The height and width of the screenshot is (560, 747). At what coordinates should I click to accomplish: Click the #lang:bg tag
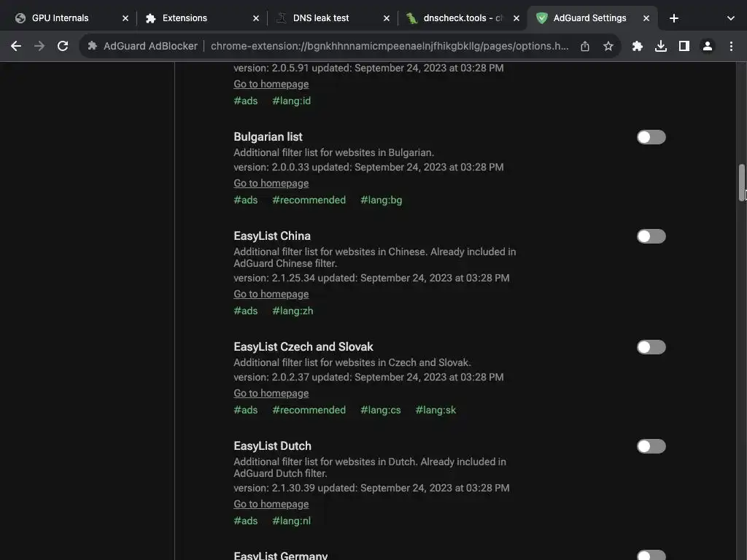point(381,200)
